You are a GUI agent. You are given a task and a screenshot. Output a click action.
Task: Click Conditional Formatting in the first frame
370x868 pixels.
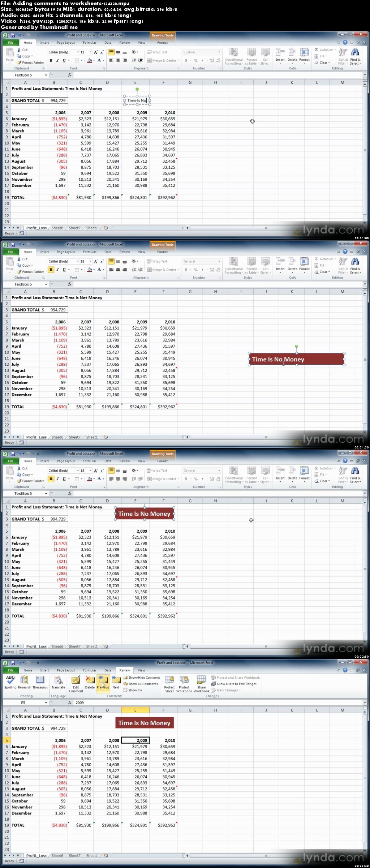click(x=234, y=56)
